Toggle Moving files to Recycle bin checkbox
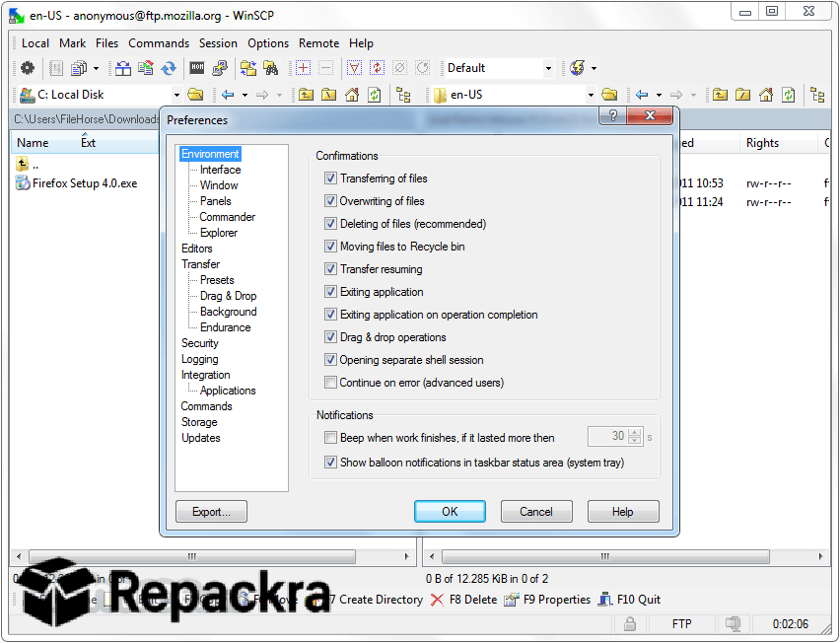Viewport: 840px width, 643px height. point(330,247)
